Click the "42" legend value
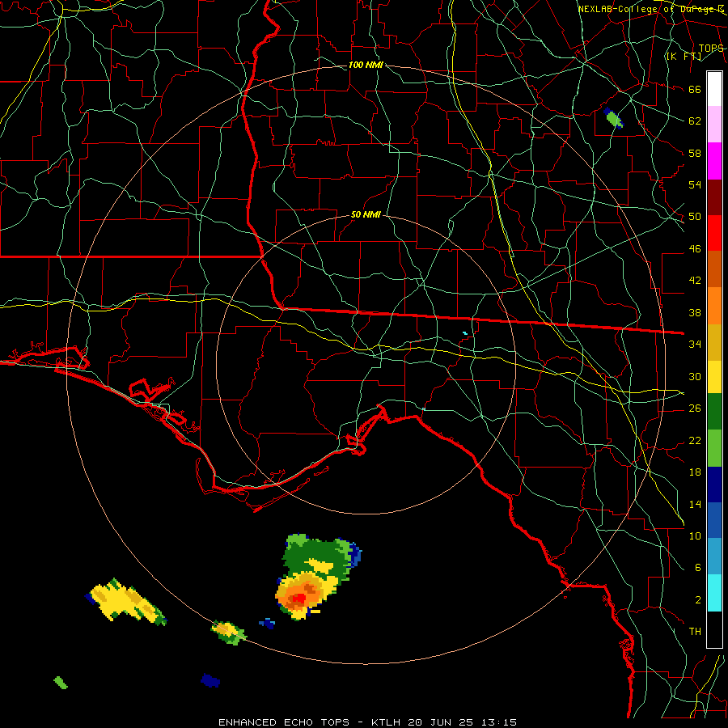Viewport: 728px width, 728px height. click(695, 280)
